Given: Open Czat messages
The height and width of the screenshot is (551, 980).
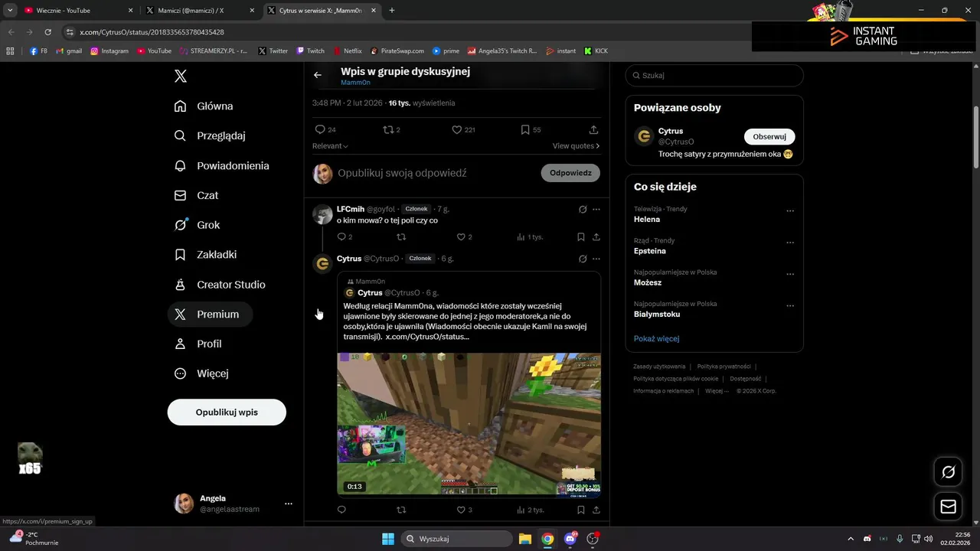Looking at the screenshot, I should (196, 195).
